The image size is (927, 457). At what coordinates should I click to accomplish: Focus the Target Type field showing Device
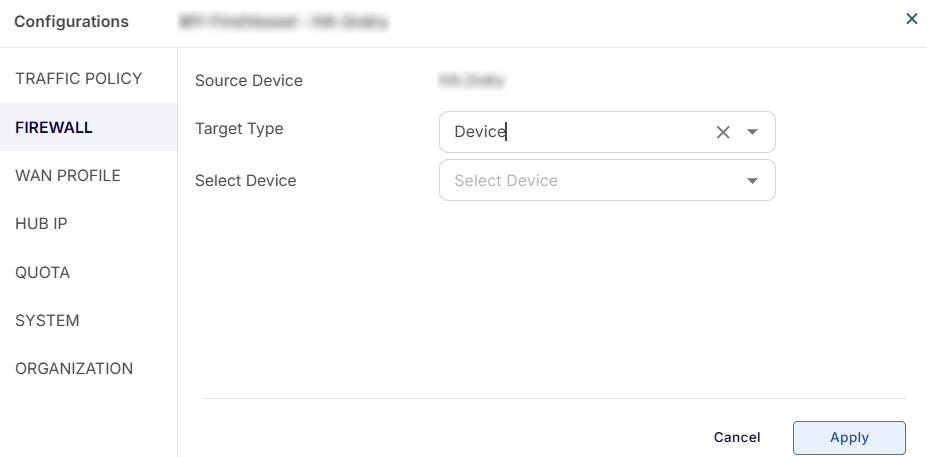click(607, 132)
